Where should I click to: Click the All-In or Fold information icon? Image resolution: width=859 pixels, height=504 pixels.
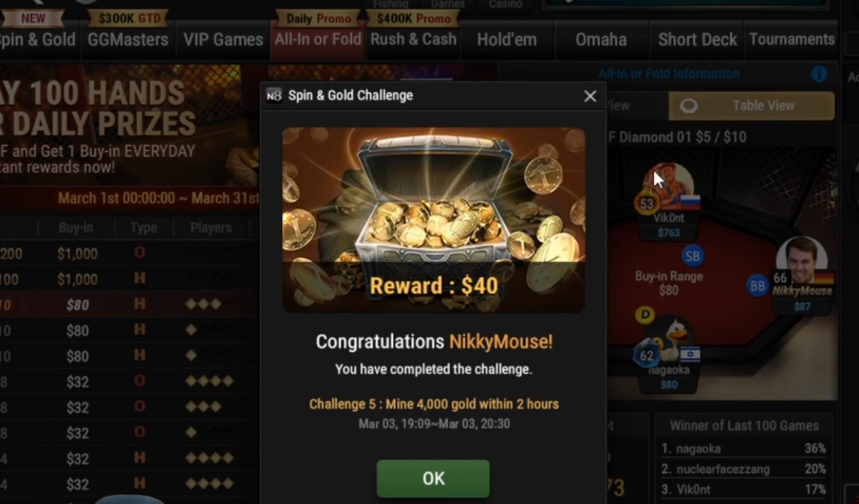pos(819,74)
